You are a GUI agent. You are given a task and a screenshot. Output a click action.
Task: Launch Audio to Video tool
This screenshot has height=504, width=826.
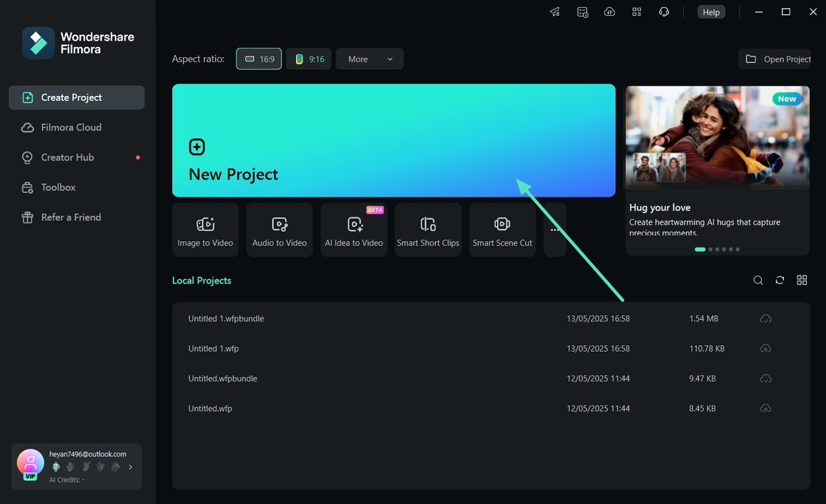280,230
